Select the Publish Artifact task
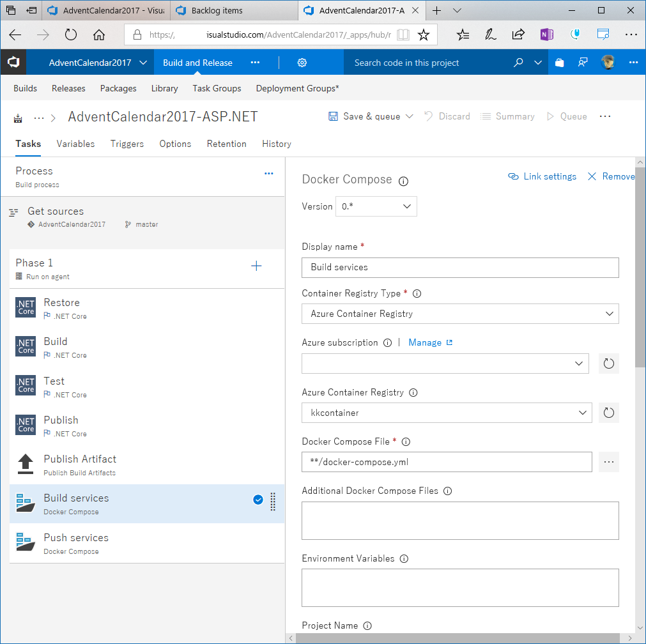This screenshot has width=646, height=644. (147, 464)
